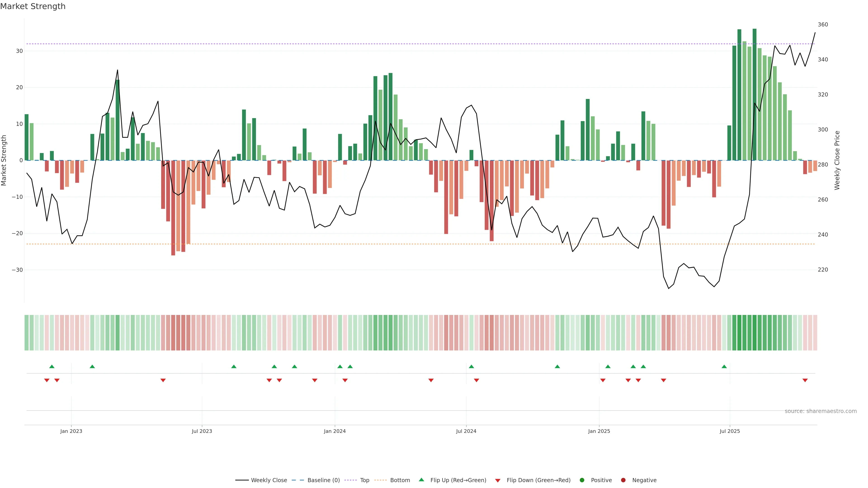The height and width of the screenshot is (488, 868).
Task: Click the Weekly Close legend text
Action: (269, 480)
